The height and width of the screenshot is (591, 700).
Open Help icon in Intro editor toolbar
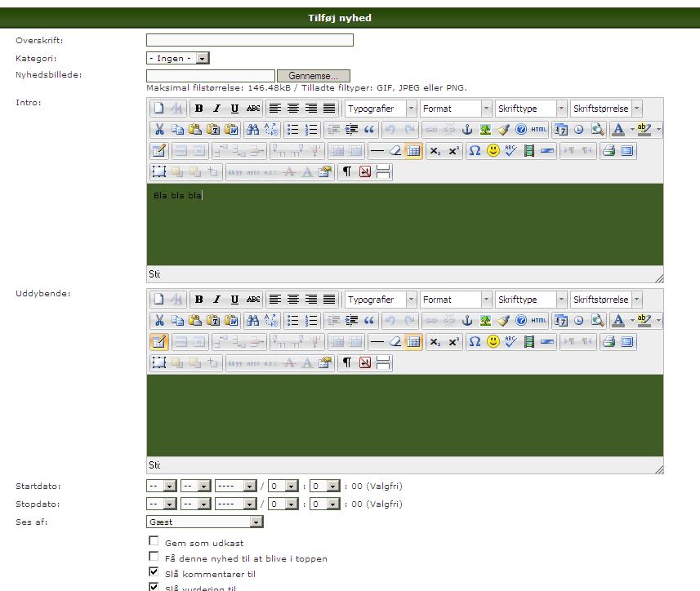pyautogui.click(x=521, y=130)
